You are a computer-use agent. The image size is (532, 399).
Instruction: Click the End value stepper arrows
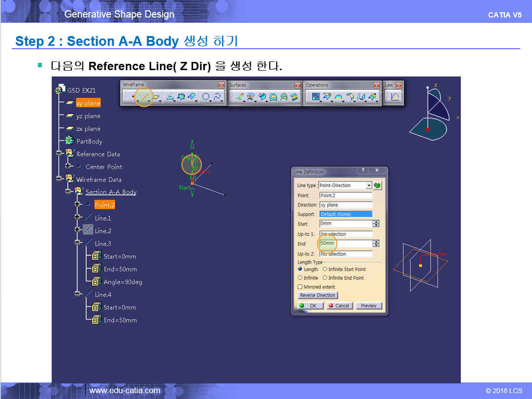(x=376, y=244)
